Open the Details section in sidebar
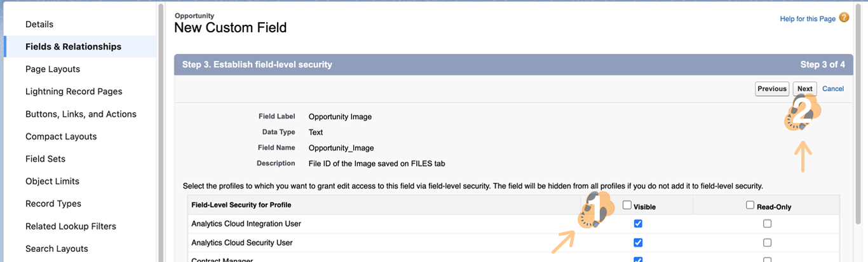This screenshot has height=262, width=868. [39, 24]
